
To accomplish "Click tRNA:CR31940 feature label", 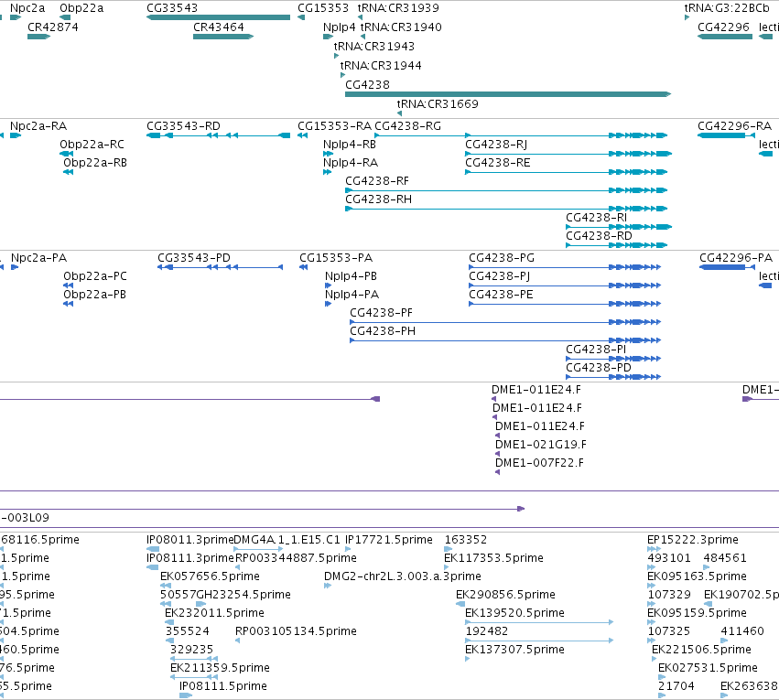I will [401, 27].
